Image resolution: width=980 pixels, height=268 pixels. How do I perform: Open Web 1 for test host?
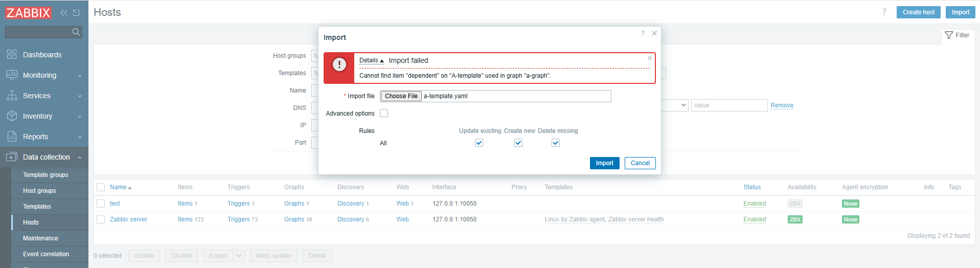402,204
